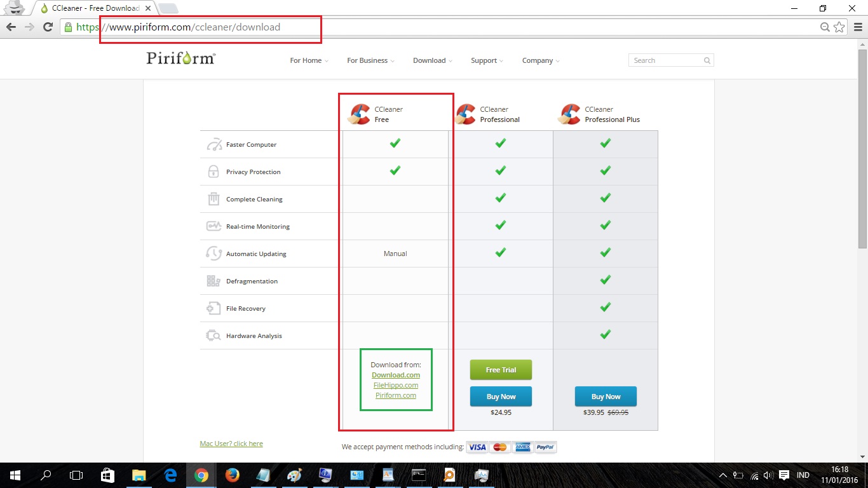Open the Chrome hamburger menu
Screen dimensions: 868x488
tap(857, 27)
